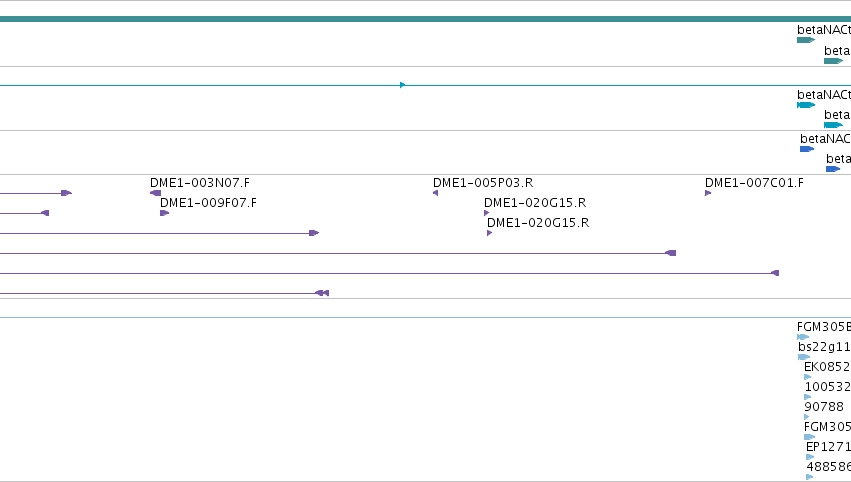Click the light blue arrow directly above the EP1271 label
The width and height of the screenshot is (851, 482).
point(810,437)
